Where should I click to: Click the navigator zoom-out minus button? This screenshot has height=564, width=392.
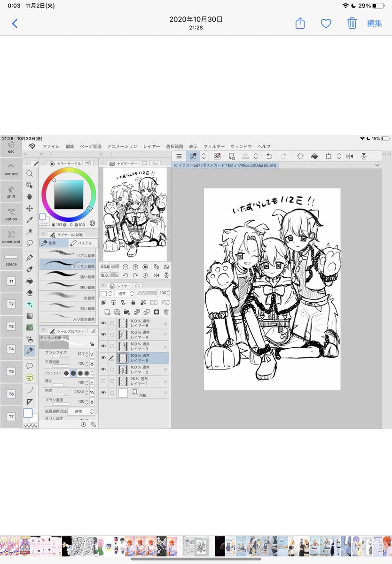coord(125,266)
